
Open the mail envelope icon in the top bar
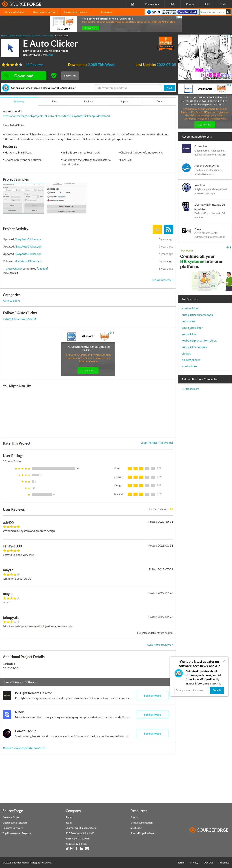point(132,4)
